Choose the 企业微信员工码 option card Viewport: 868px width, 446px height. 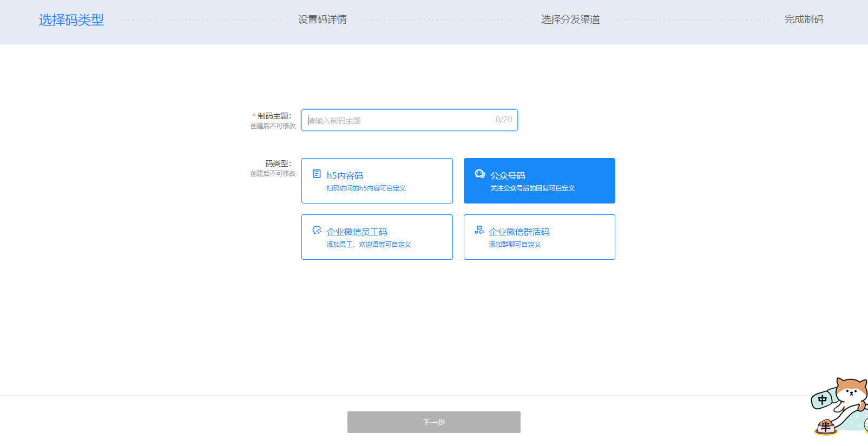point(377,237)
